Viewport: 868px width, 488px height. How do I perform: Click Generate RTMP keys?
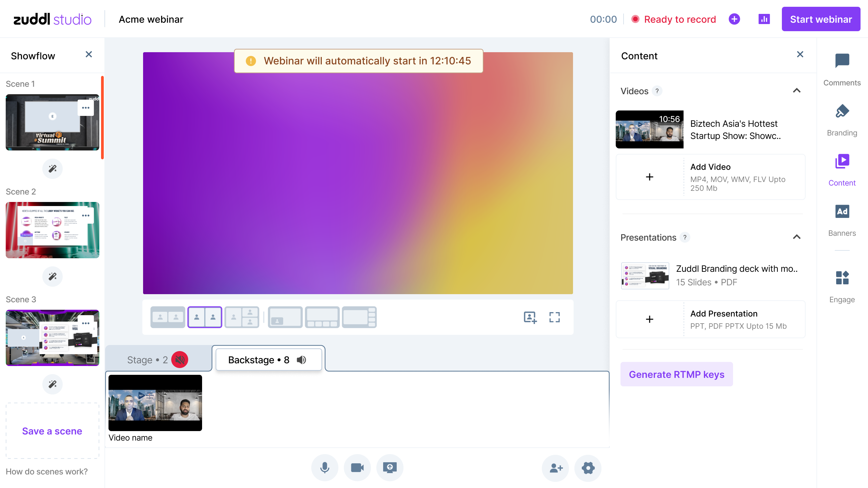click(676, 374)
